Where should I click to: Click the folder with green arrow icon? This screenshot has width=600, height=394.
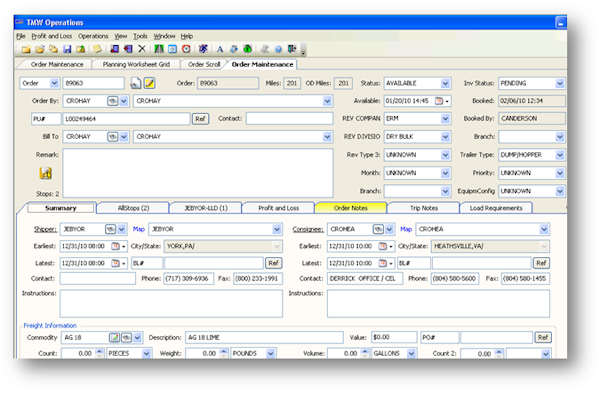pyautogui.click(x=81, y=49)
